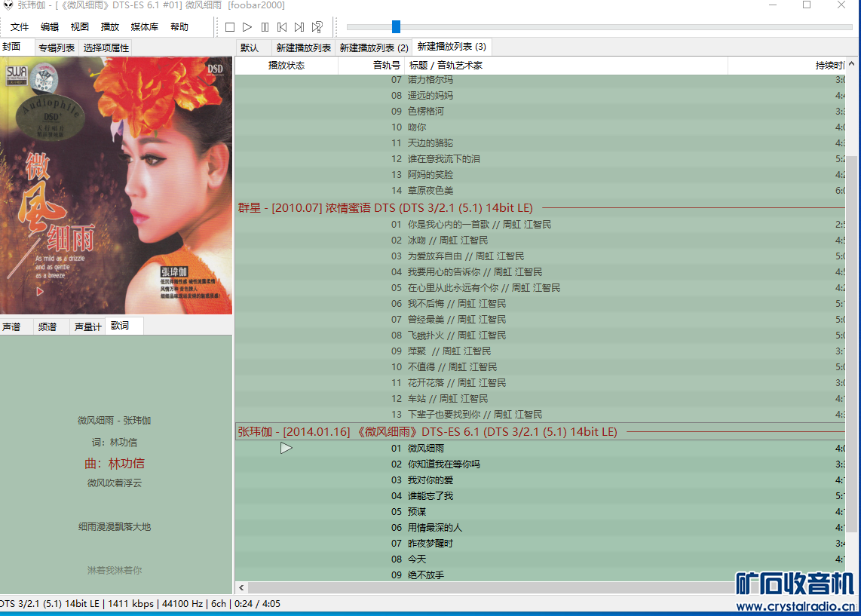Image resolution: width=861 pixels, height=616 pixels.
Task: Open the 编辑 menu
Action: (50, 27)
